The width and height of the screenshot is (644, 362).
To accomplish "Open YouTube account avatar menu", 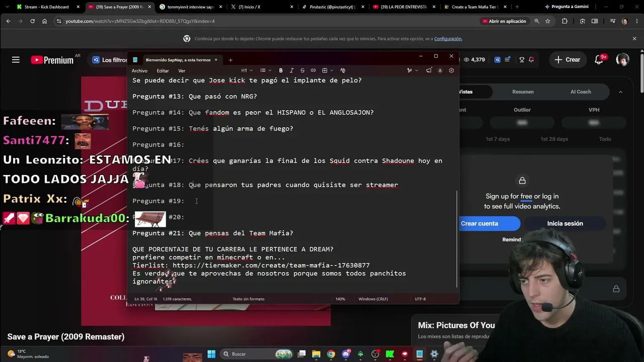I will (623, 60).
